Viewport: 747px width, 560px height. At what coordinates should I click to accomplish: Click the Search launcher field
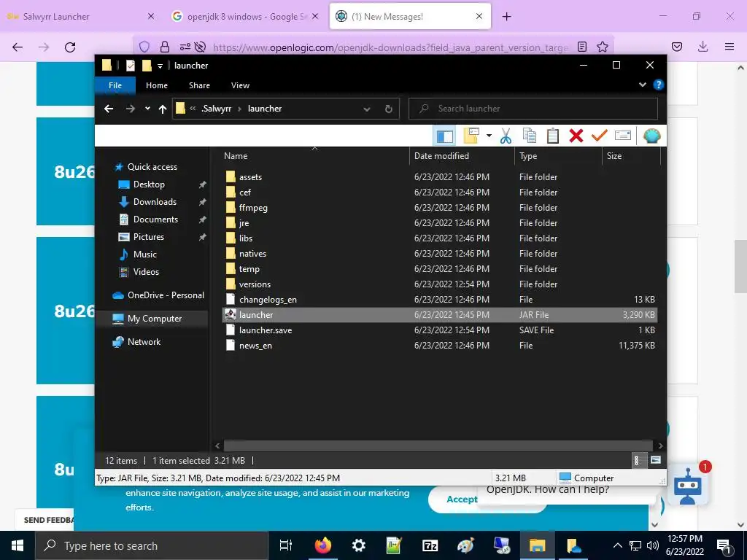click(x=533, y=109)
